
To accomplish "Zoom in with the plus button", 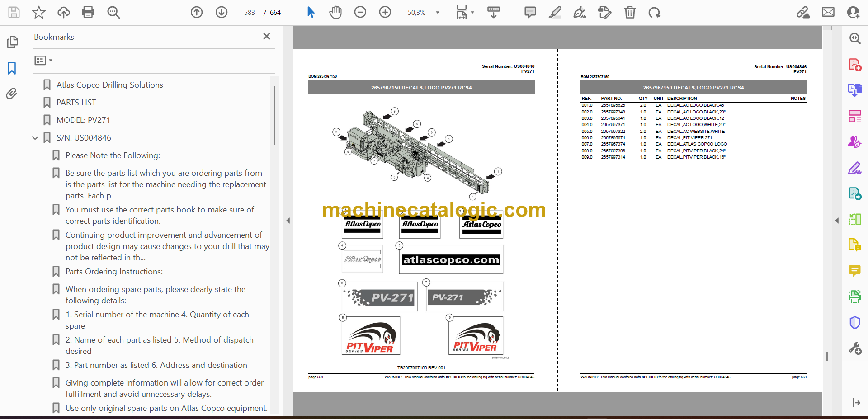I will [385, 12].
